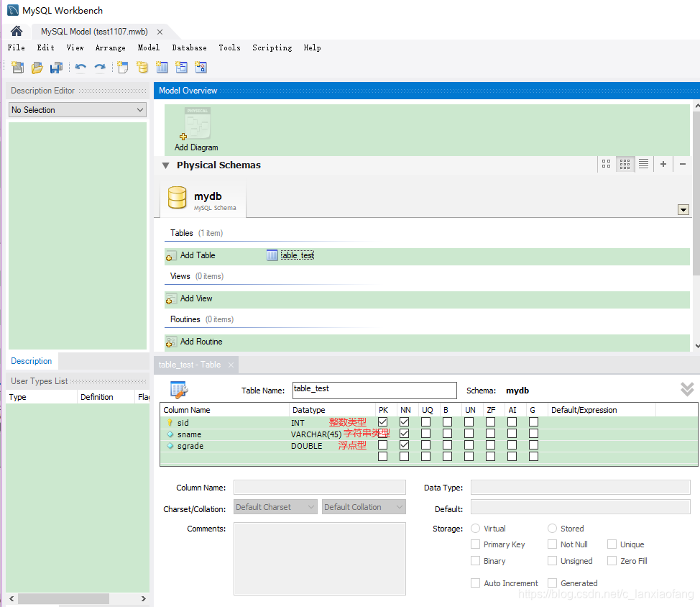Click the save model toolbar icon
Screen dimensions: 700x607
[x=56, y=68]
